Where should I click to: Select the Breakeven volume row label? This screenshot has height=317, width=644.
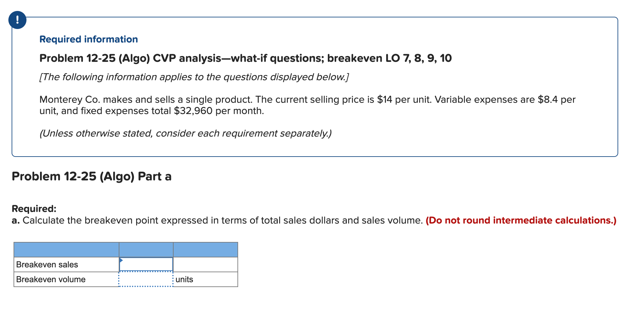tap(50, 279)
